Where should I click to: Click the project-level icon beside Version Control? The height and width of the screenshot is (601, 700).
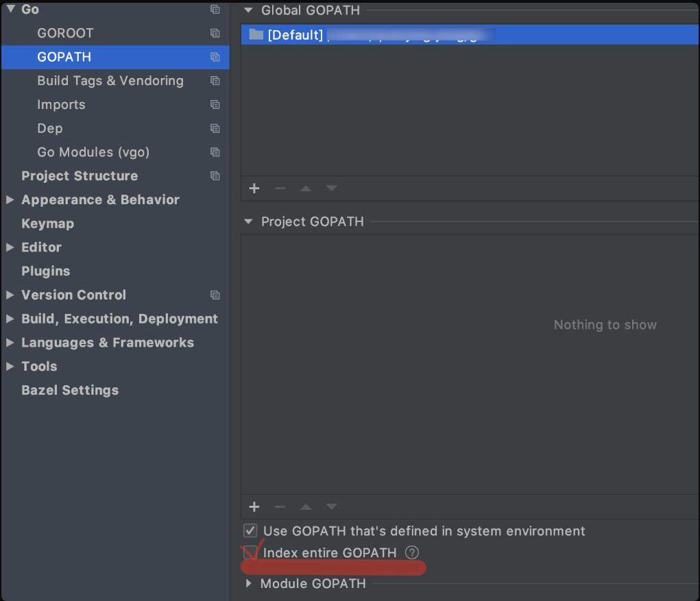point(215,295)
